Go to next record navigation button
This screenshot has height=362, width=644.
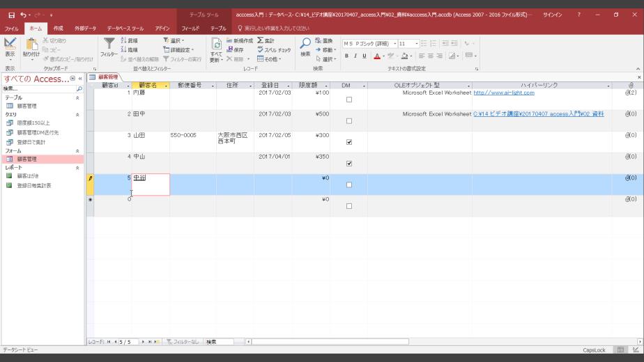point(142,342)
